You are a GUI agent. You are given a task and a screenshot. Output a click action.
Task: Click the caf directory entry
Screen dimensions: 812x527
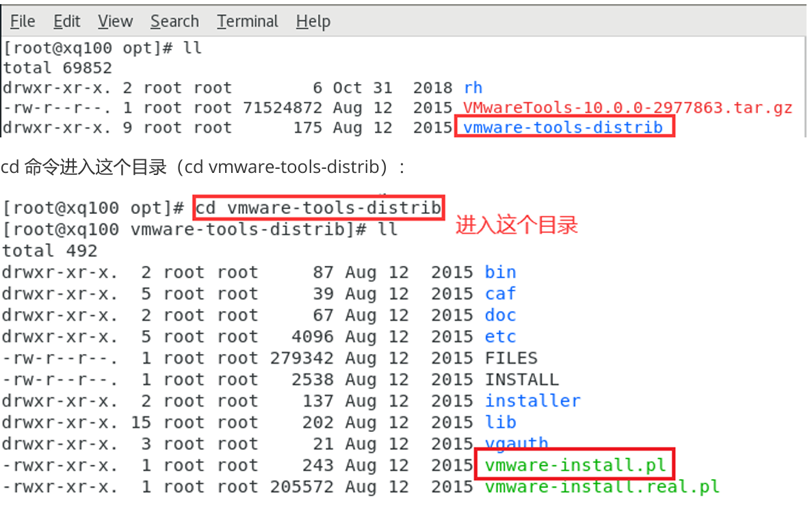point(500,294)
